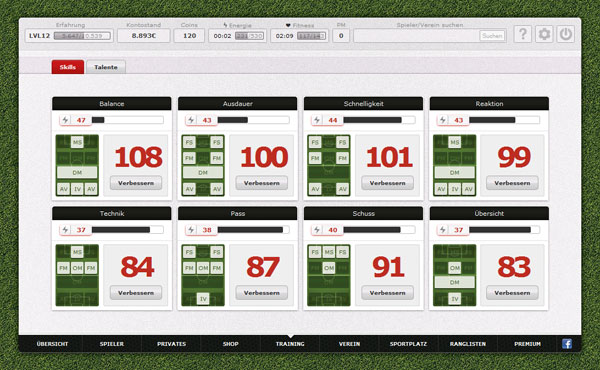Click the Schnelligkeit progress bar

pyautogui.click(x=379, y=120)
